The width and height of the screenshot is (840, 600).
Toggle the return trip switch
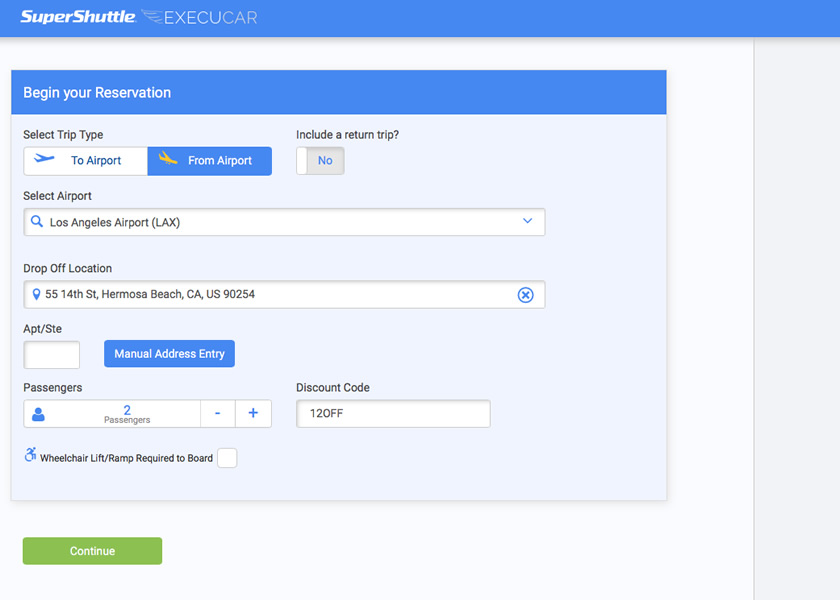tap(320, 161)
